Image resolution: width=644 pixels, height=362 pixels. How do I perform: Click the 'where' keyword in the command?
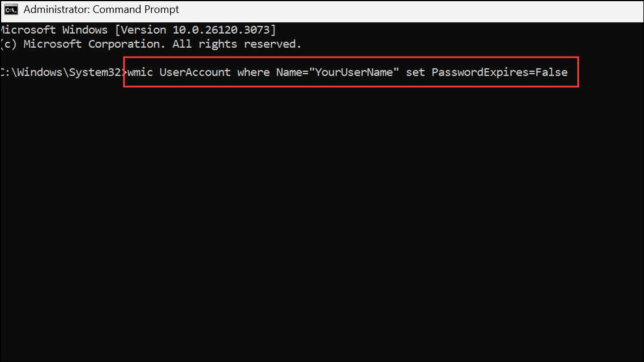(x=253, y=72)
